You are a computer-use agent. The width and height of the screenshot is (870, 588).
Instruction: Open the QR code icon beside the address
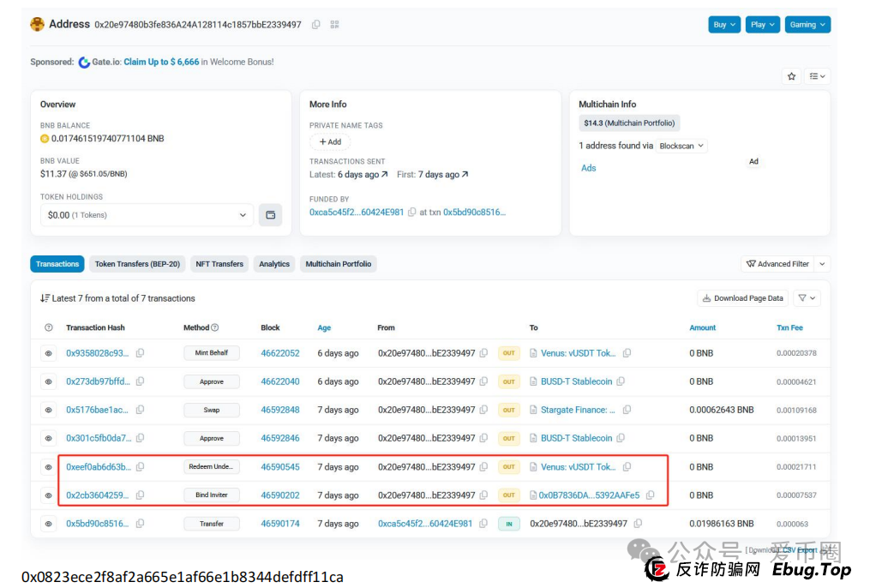tap(333, 25)
